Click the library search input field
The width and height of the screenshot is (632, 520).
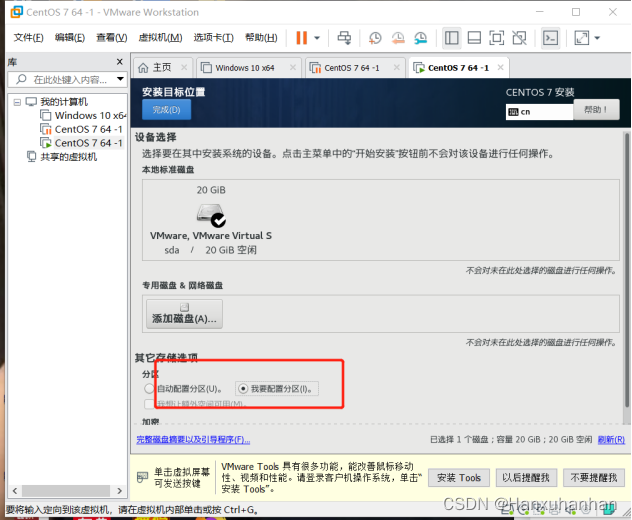click(x=67, y=79)
